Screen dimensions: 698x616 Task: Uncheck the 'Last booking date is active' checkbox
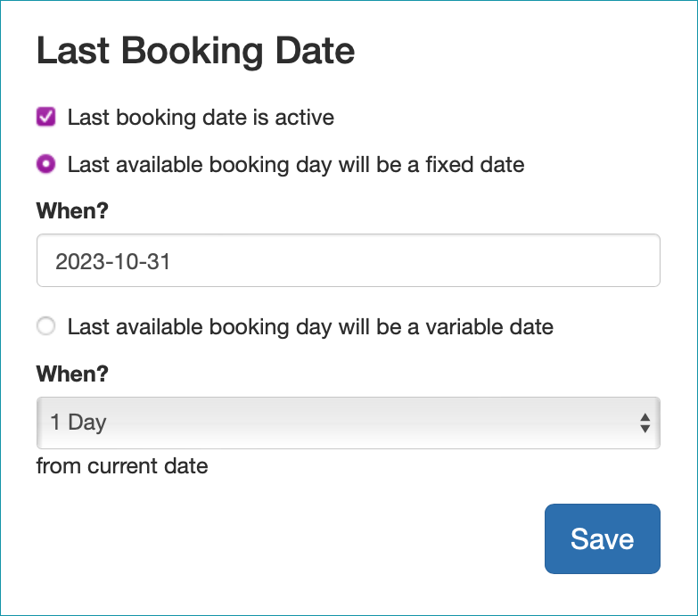(45, 117)
